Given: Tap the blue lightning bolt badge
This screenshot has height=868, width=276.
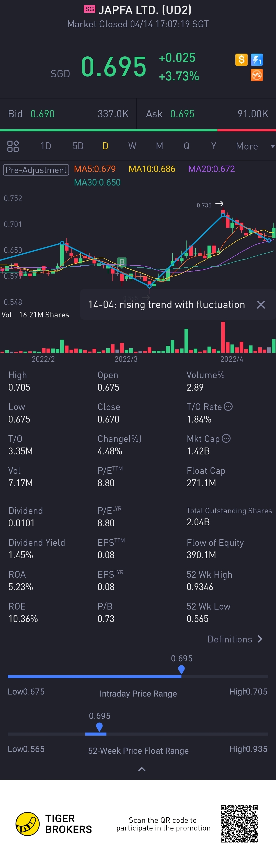Looking at the screenshot, I should 257,60.
